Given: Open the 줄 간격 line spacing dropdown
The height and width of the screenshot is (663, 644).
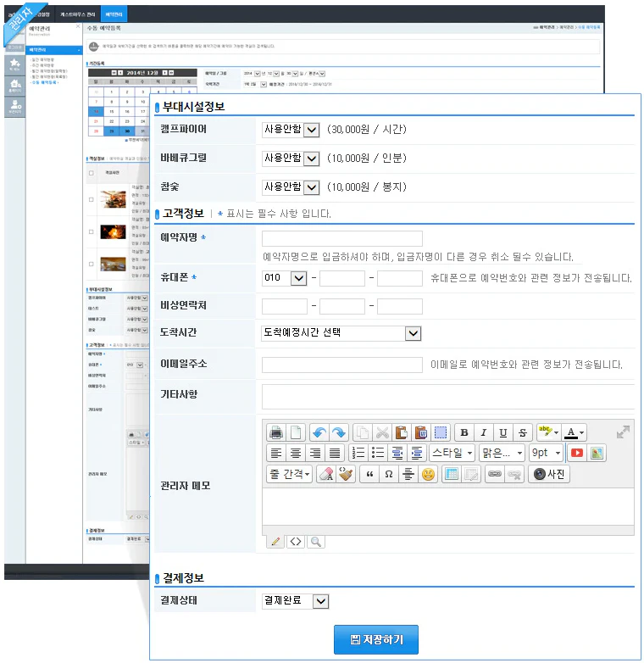Looking at the screenshot, I should pyautogui.click(x=290, y=475).
